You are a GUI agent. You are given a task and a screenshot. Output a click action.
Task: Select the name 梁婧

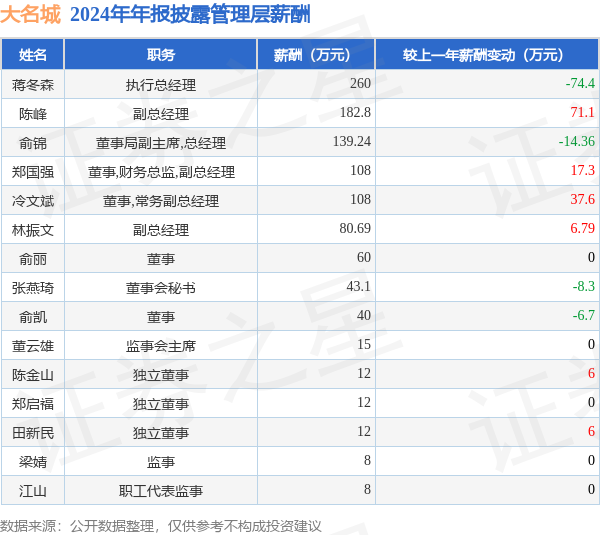tap(33, 462)
